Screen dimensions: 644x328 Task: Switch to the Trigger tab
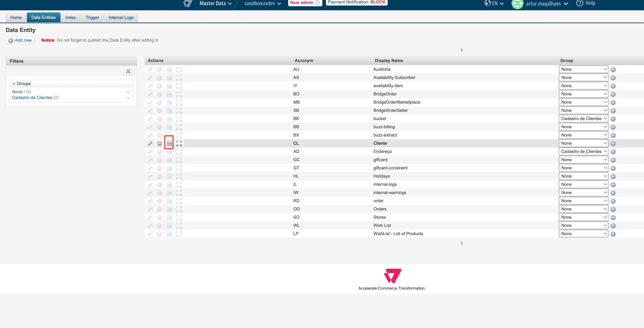pyautogui.click(x=92, y=18)
